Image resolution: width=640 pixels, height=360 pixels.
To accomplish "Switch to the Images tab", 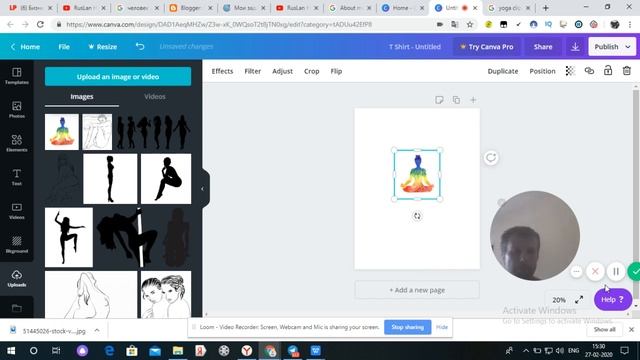I will [82, 97].
